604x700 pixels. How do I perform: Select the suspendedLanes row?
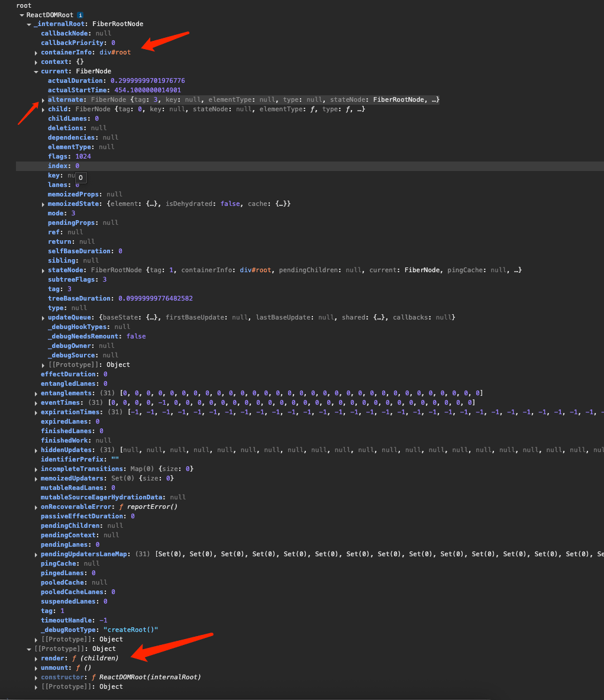coord(74,602)
